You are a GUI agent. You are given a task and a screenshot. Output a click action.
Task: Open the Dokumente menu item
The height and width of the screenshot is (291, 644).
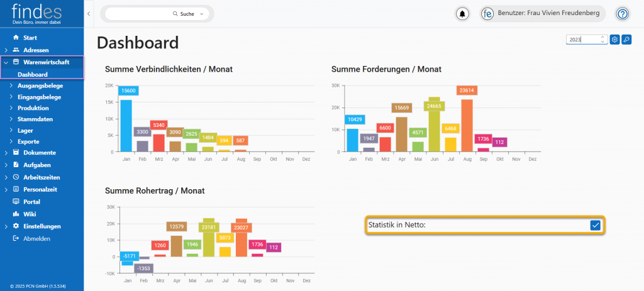40,153
